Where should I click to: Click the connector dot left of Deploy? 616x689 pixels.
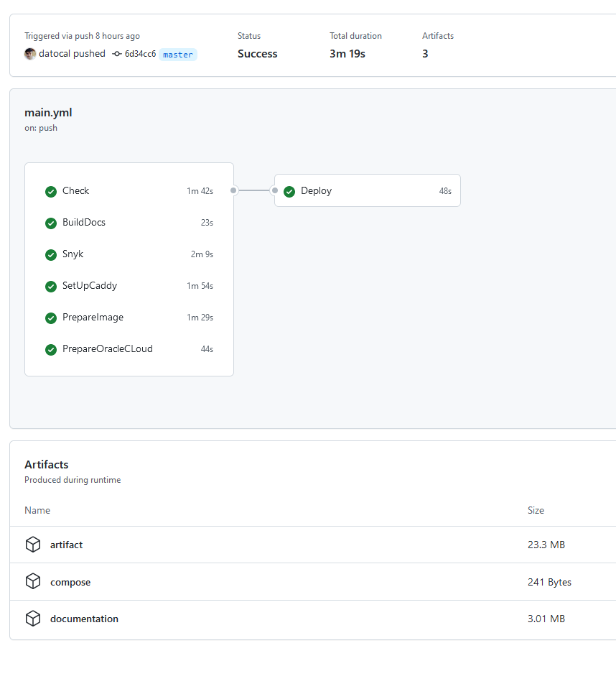point(274,190)
